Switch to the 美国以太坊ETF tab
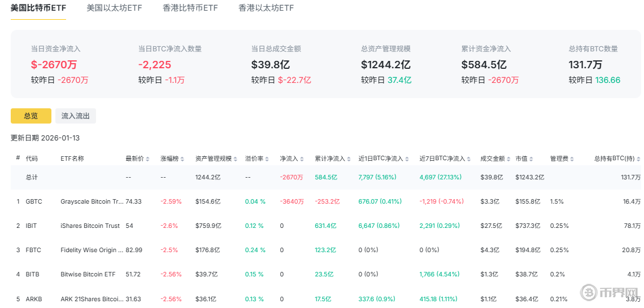This screenshot has width=644, height=308. (114, 8)
